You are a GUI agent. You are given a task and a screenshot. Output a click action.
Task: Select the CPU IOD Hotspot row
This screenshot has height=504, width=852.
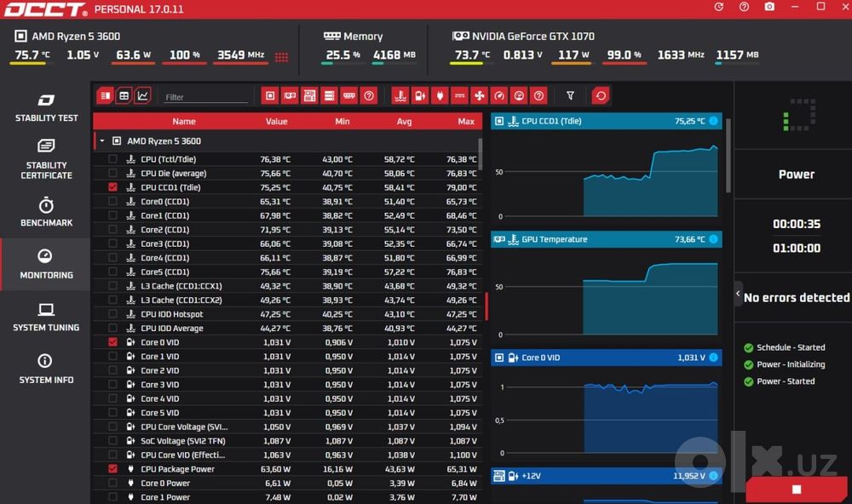pos(287,314)
